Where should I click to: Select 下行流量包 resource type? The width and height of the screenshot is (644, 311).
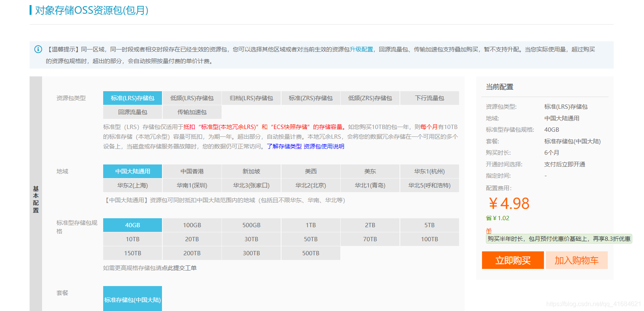click(x=429, y=98)
